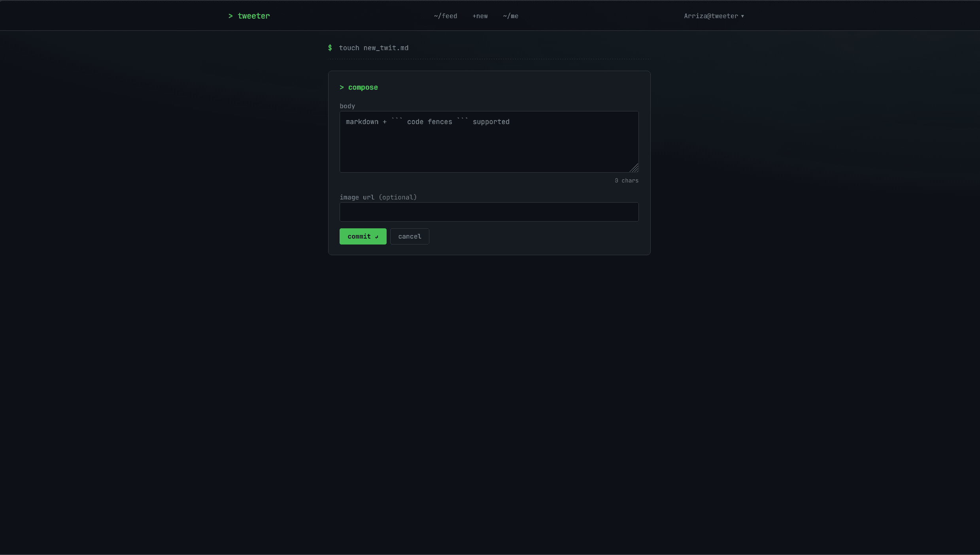The height and width of the screenshot is (555, 980).
Task: Click the '0 chars' counter text
Action: 627,181
